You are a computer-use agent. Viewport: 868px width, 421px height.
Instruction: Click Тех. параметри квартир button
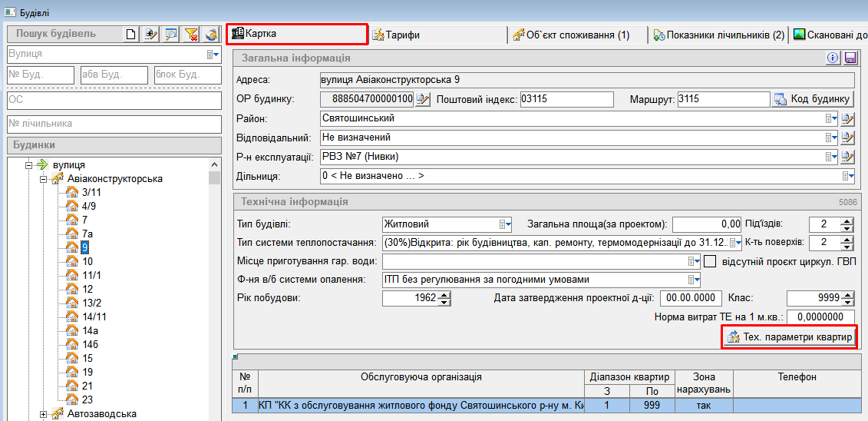tap(790, 337)
